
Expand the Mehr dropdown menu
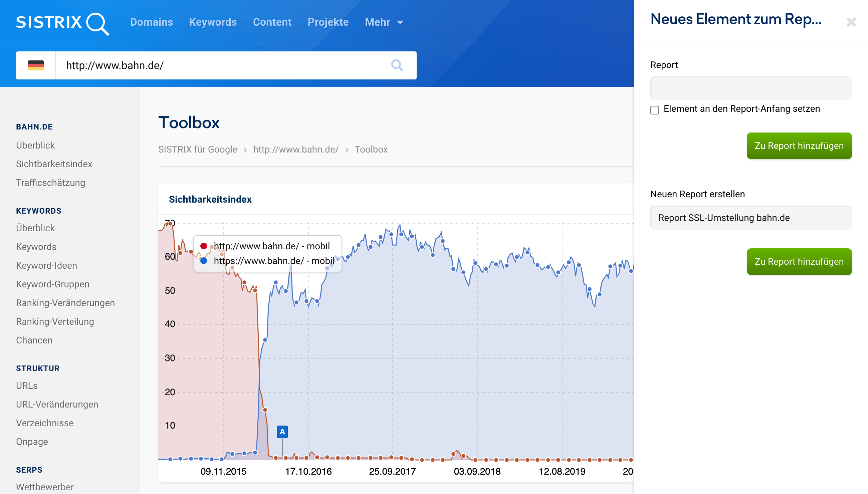click(384, 22)
